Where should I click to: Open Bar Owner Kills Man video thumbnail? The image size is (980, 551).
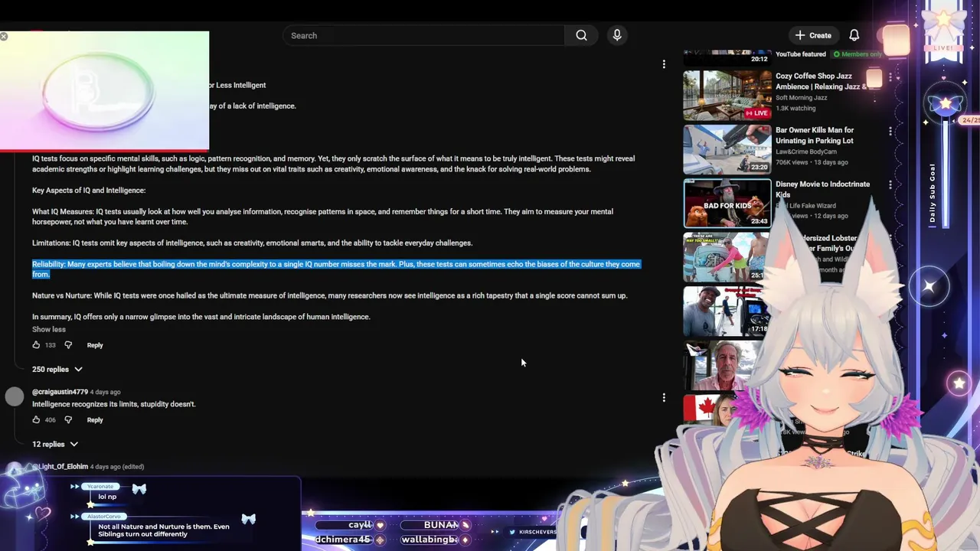(727, 149)
